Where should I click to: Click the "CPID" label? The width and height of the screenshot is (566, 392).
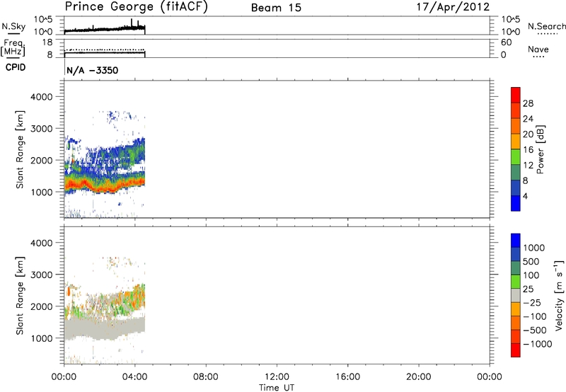click(16, 67)
